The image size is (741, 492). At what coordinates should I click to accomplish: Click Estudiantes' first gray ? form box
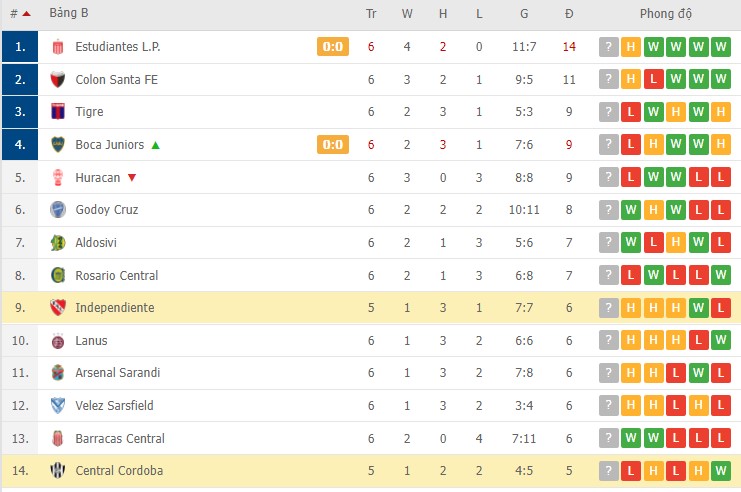[608, 47]
